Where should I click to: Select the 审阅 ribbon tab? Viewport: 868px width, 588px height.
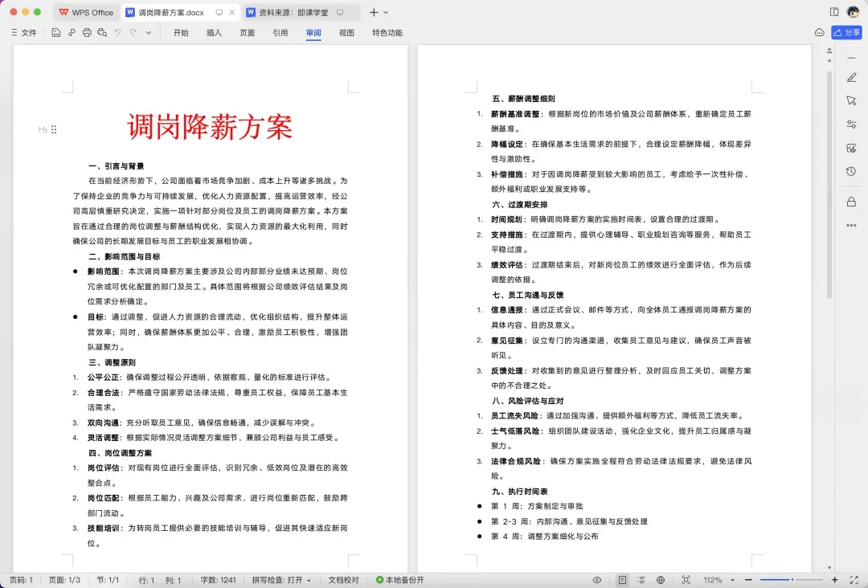click(x=313, y=33)
